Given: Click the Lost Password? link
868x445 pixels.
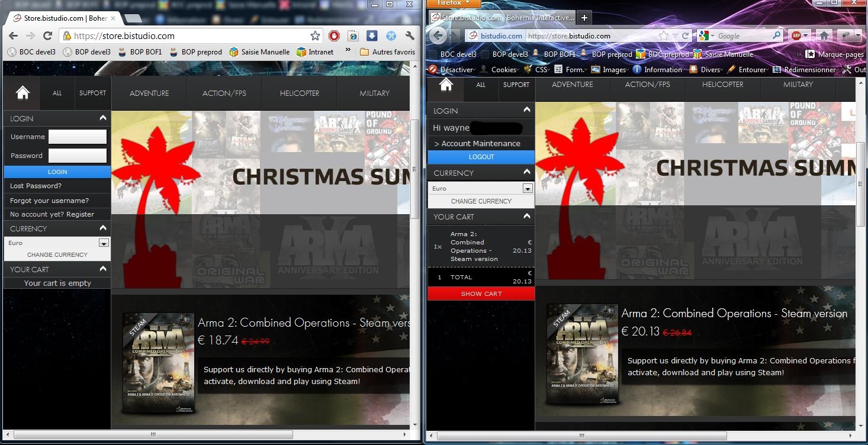Looking at the screenshot, I should pos(36,186).
